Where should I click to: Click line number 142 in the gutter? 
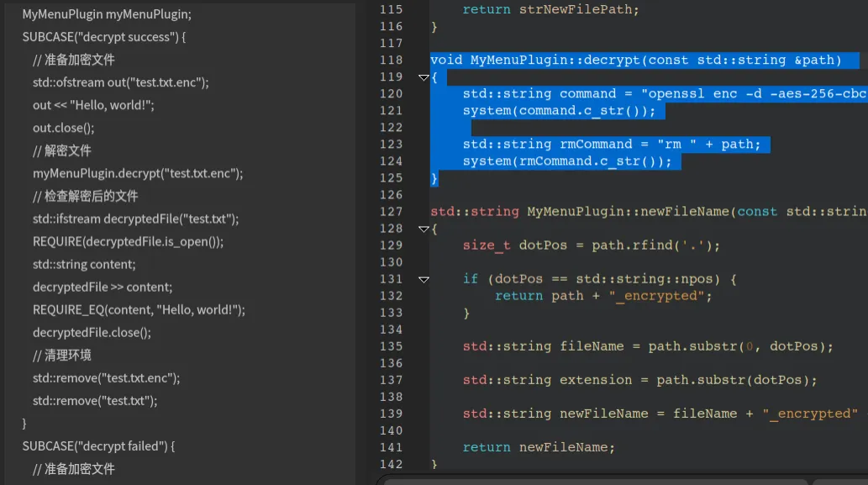pyautogui.click(x=391, y=464)
